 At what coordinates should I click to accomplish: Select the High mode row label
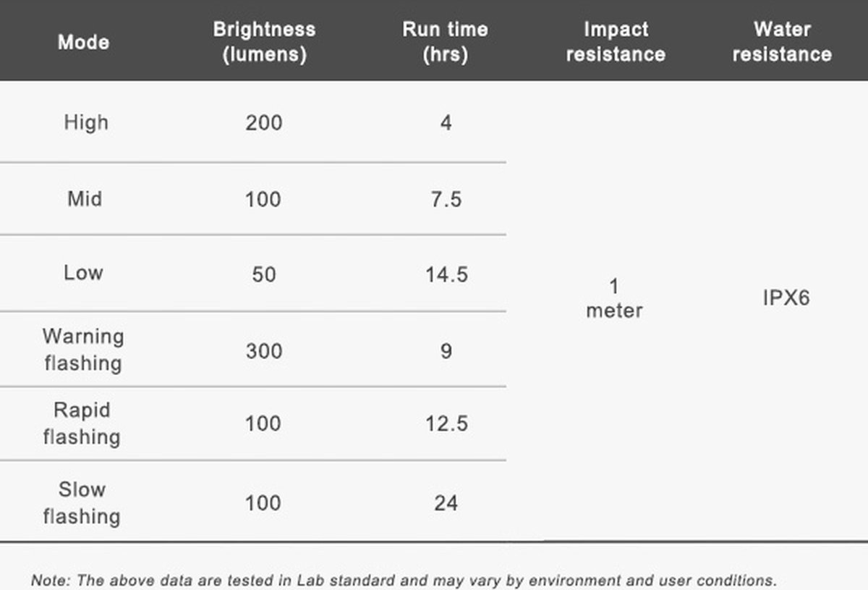pos(86,122)
